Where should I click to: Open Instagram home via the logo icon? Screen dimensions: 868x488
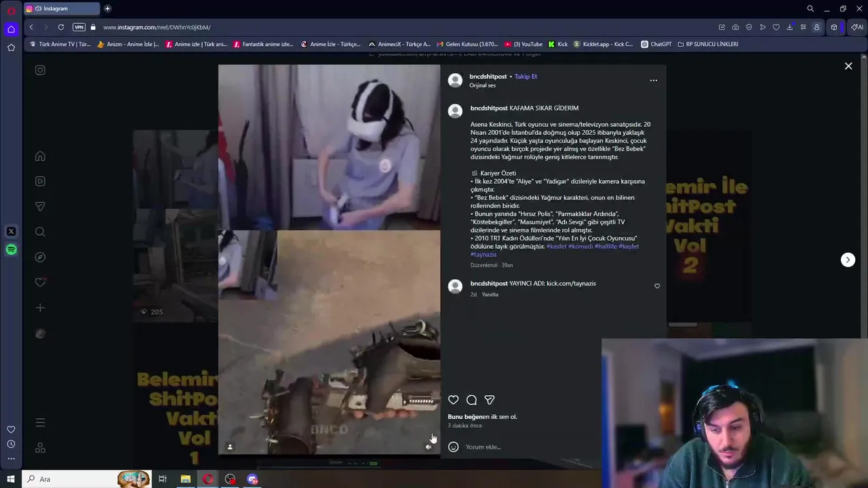40,70
